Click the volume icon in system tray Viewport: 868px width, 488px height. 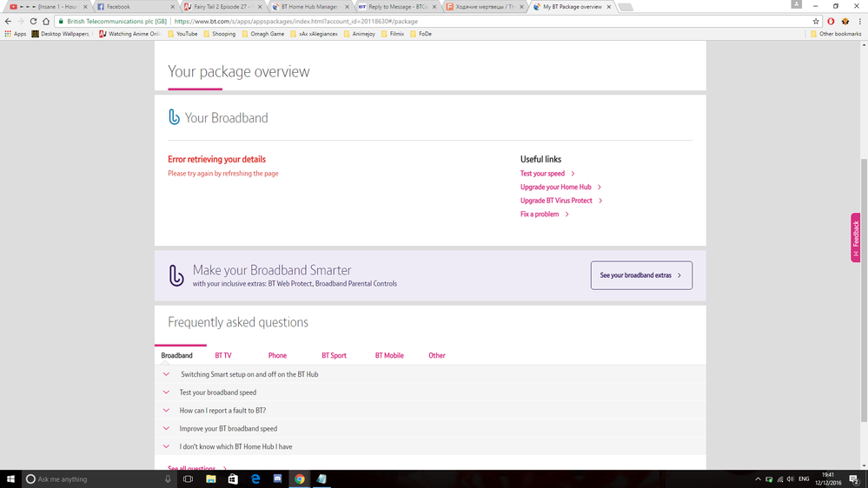pyautogui.click(x=790, y=479)
